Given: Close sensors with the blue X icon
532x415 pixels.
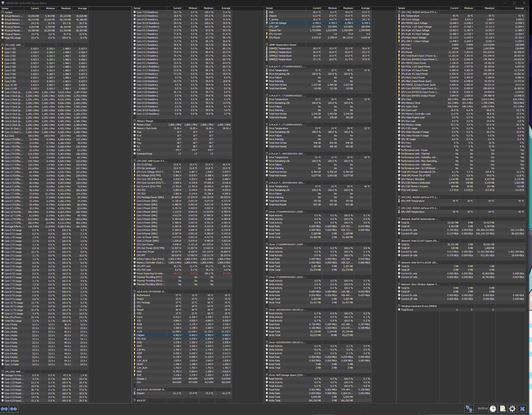Looking at the screenshot, I should (522, 409).
